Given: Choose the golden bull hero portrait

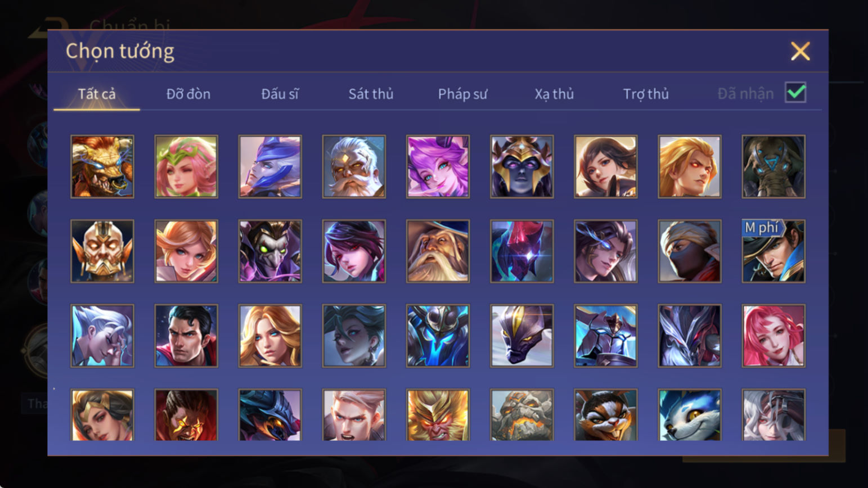Looking at the screenshot, I should click(x=102, y=166).
